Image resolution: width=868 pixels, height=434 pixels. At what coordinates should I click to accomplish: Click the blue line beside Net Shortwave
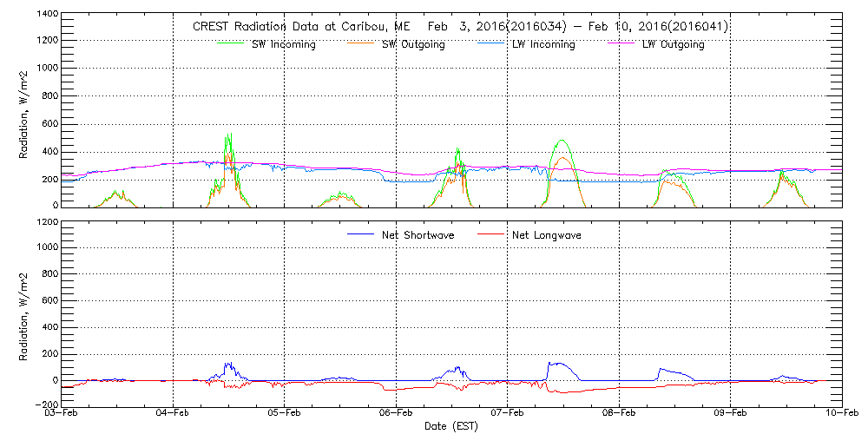(360, 234)
